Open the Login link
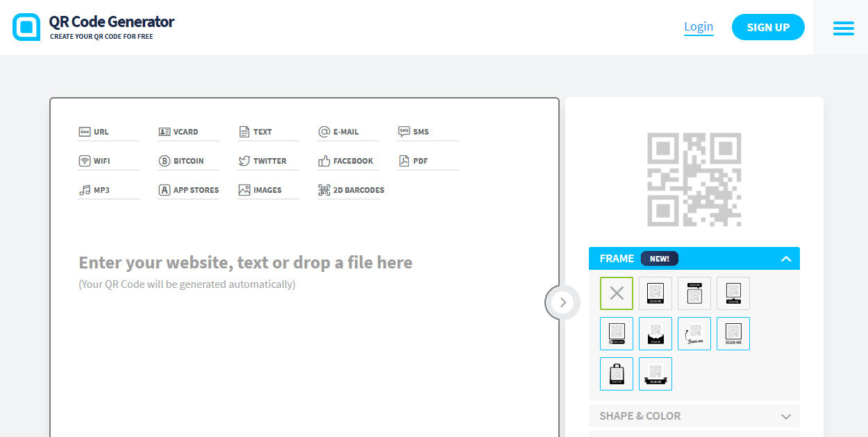The image size is (868, 437). click(x=699, y=26)
